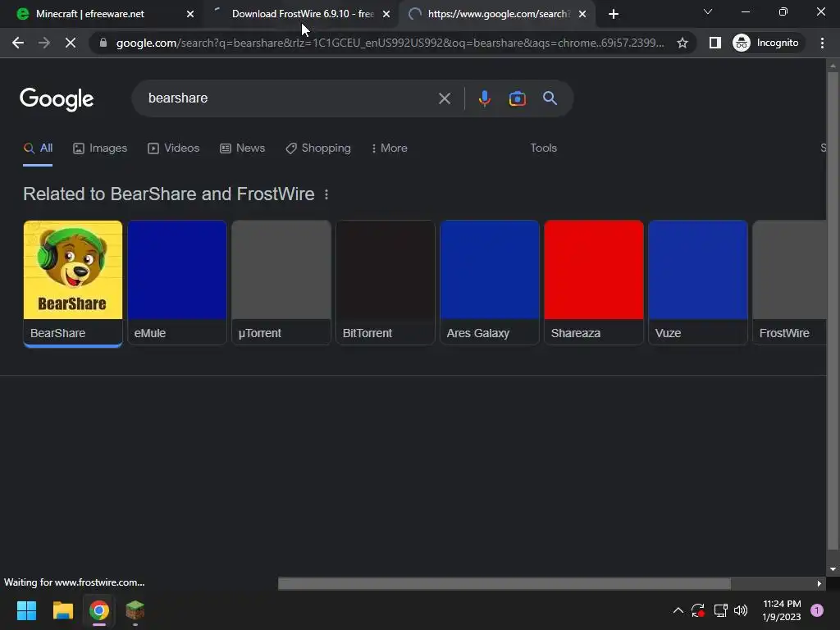The width and height of the screenshot is (840, 630).
Task: Close the Minecraft efreeware.net tab
Action: click(x=189, y=14)
